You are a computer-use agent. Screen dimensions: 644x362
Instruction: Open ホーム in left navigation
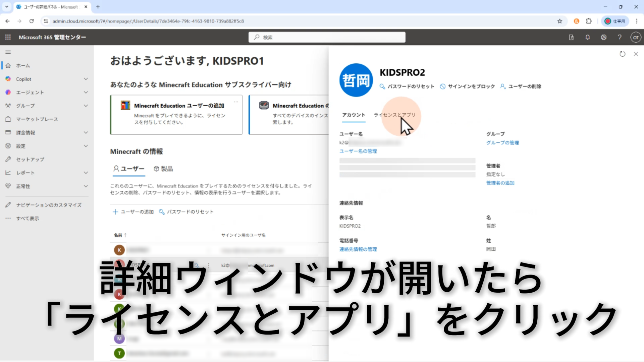tap(23, 66)
